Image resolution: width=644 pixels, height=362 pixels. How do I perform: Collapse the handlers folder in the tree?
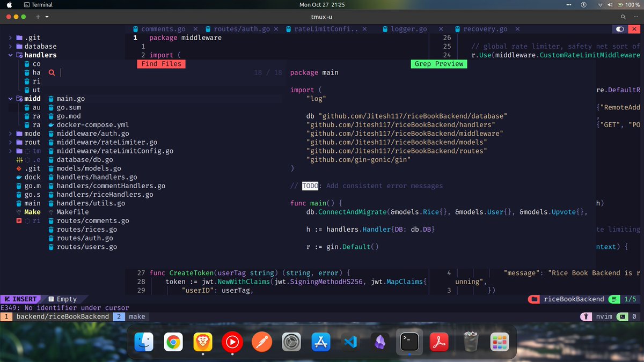(11, 55)
